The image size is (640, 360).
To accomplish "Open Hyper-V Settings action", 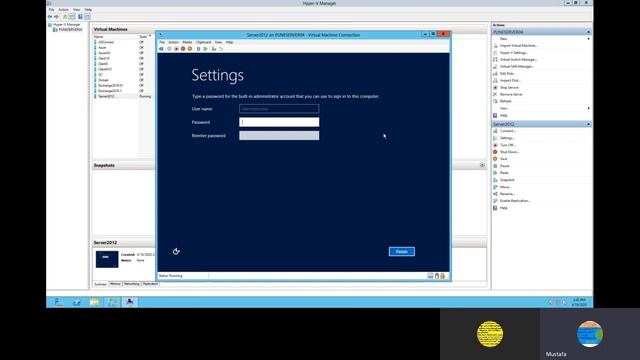I will [514, 53].
